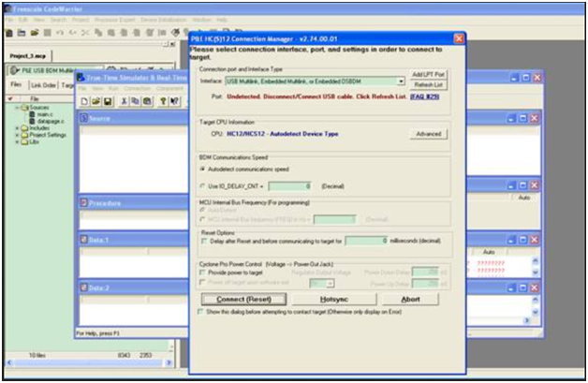588x383 pixels.
Task: Click Save diskette icon in Simulator toolbar
Action: [x=108, y=101]
